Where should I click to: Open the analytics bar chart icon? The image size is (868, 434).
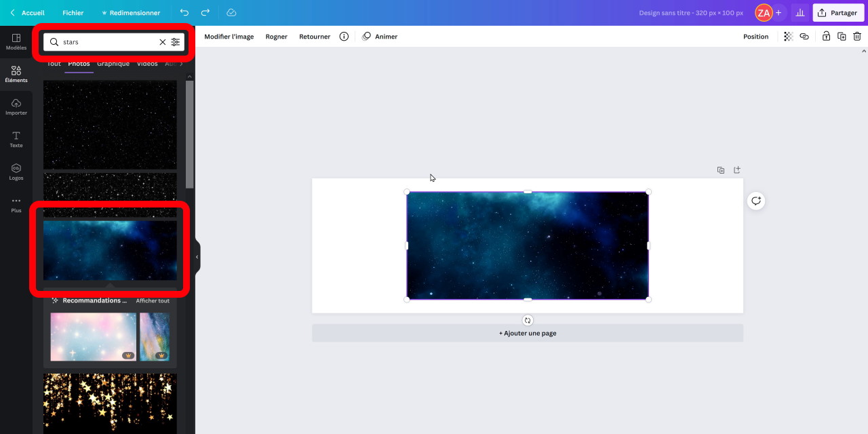click(x=800, y=13)
